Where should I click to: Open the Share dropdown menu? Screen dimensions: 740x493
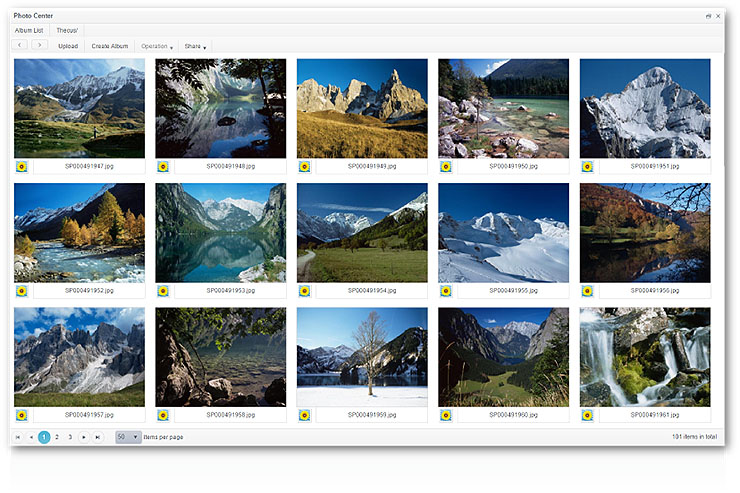click(x=195, y=46)
